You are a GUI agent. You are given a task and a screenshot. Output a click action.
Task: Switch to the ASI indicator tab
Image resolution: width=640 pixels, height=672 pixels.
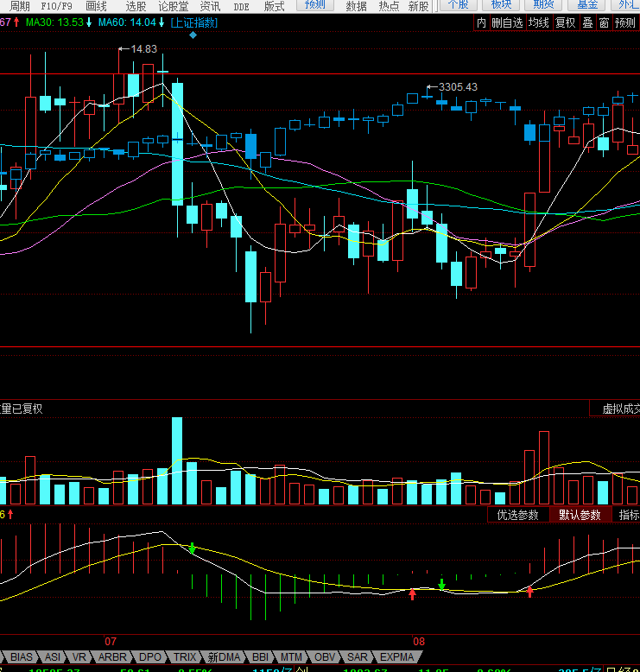tap(53, 656)
